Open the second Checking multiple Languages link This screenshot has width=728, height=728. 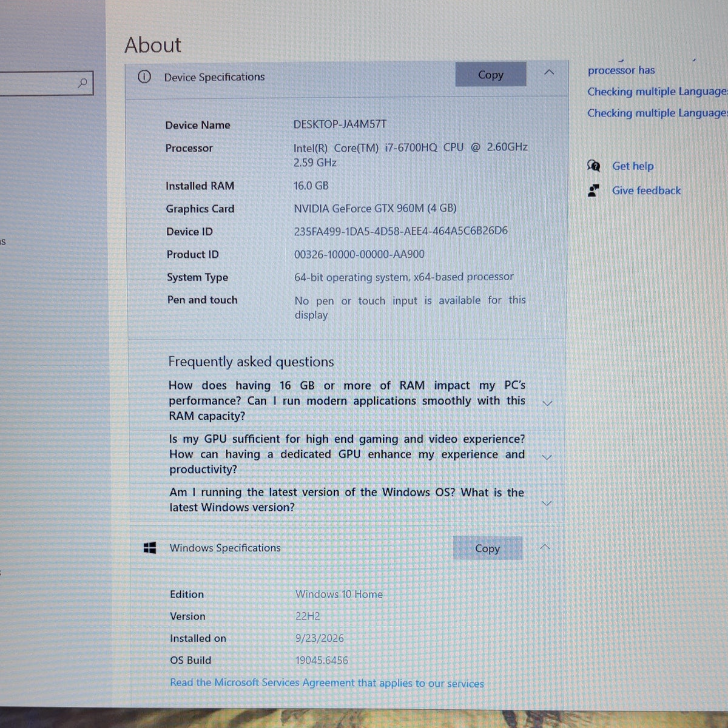point(657,113)
